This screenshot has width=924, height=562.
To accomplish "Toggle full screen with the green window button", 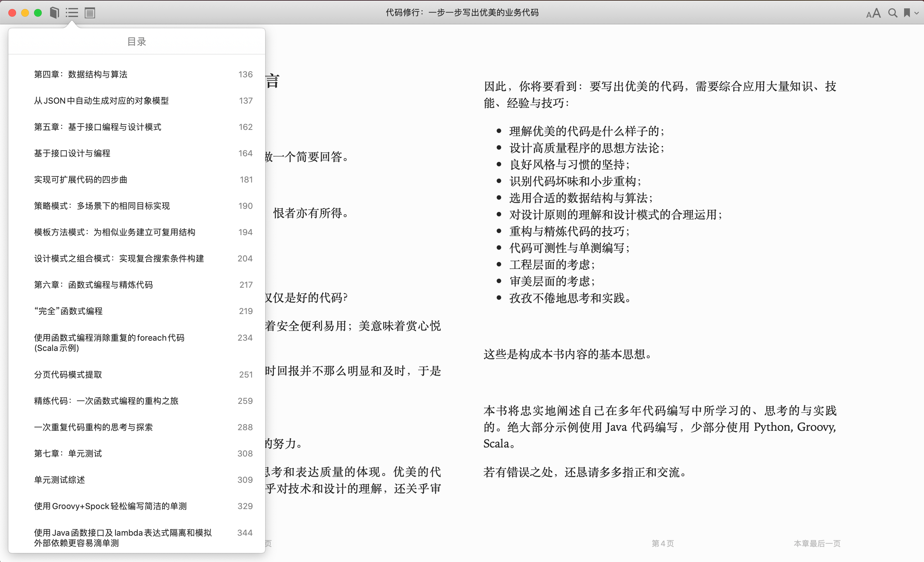I will coord(38,13).
